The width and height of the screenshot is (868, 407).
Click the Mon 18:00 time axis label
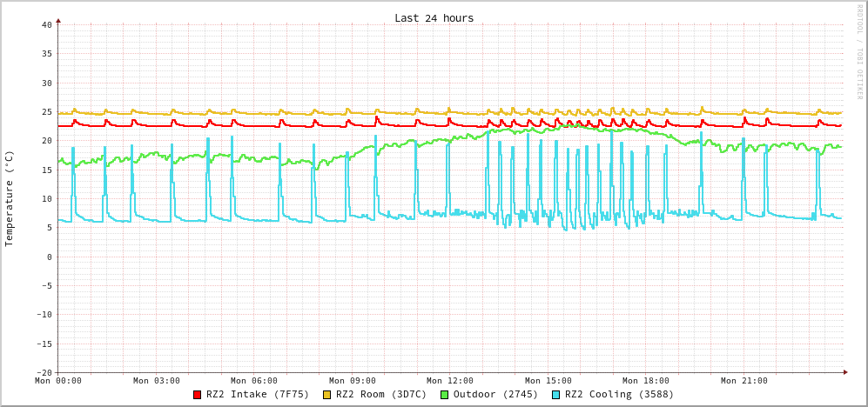(x=646, y=381)
